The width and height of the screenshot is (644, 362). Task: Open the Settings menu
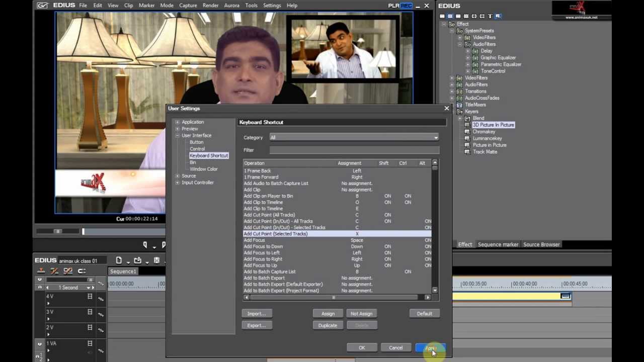click(x=272, y=6)
